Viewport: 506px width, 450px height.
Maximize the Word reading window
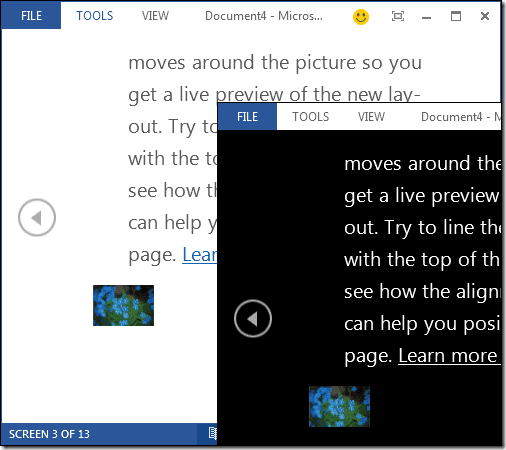click(456, 16)
